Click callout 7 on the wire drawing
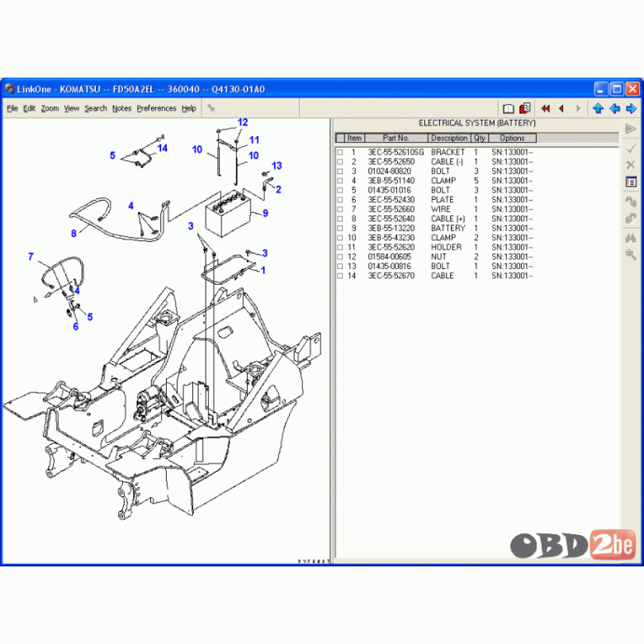 [31, 257]
